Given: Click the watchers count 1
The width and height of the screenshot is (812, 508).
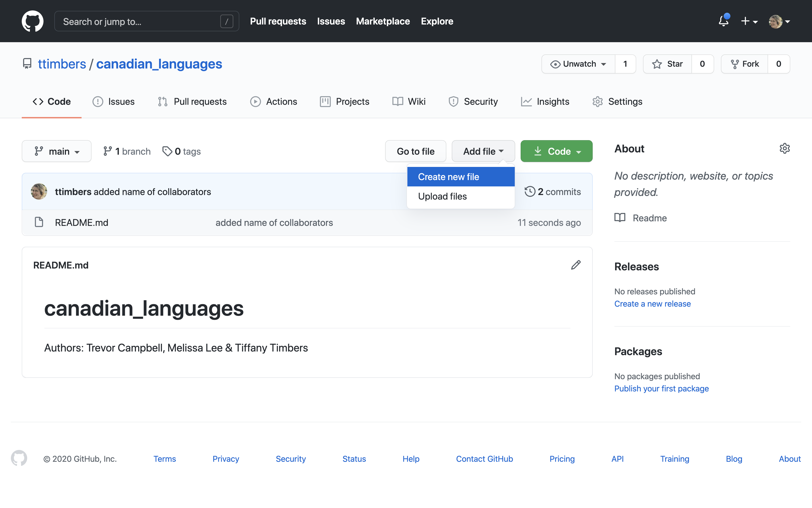Looking at the screenshot, I should pos(625,64).
